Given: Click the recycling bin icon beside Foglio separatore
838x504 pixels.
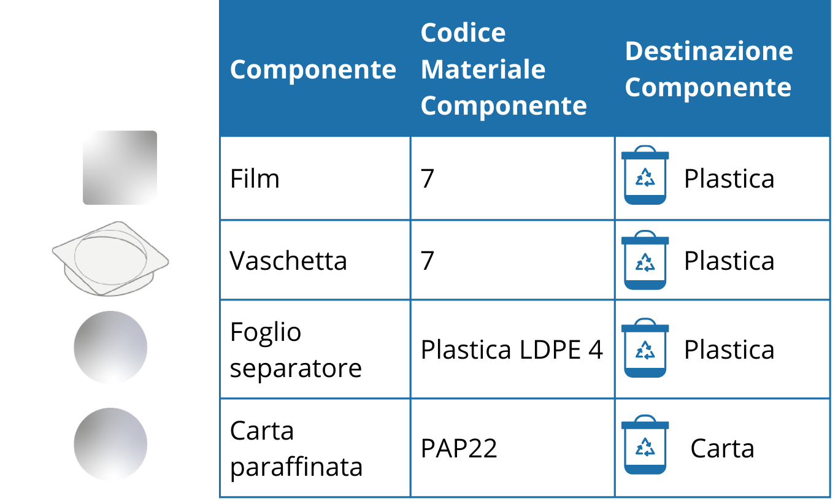Looking at the screenshot, I should (x=645, y=348).
